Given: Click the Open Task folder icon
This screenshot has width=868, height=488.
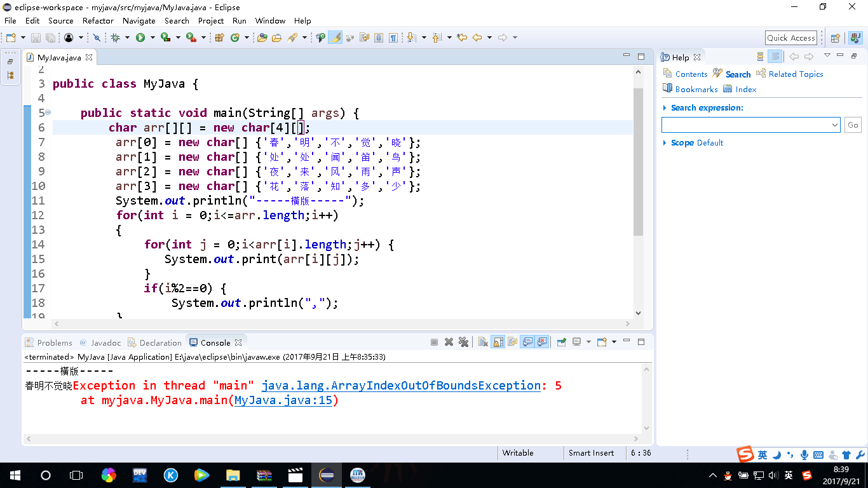Looking at the screenshot, I should pyautogui.click(x=276, y=37).
